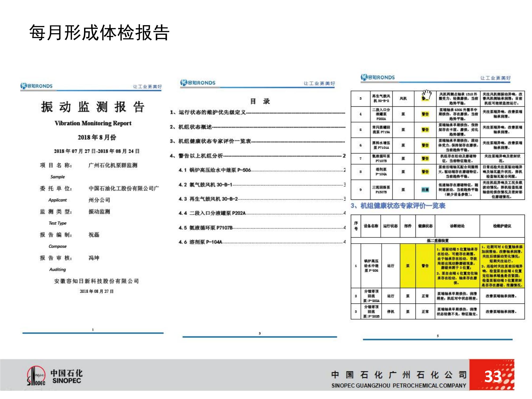532x399 pixels.
Task: Click contents entry 4.2 氮气鼓风机 30-B-1
Action: (206, 185)
